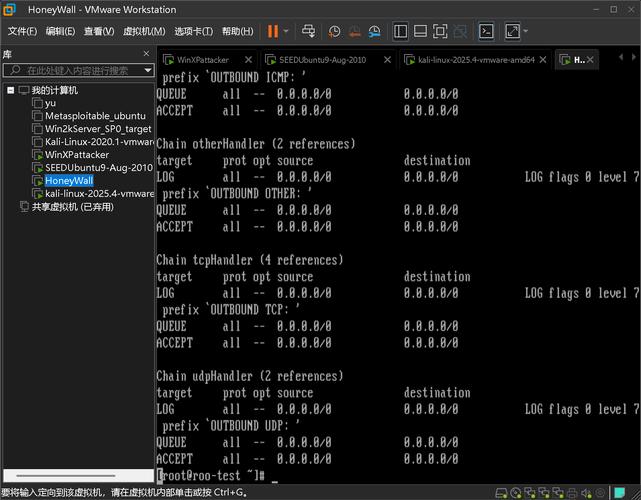Open the power options dropdown beside pause
The image size is (641, 500).
(x=286, y=31)
